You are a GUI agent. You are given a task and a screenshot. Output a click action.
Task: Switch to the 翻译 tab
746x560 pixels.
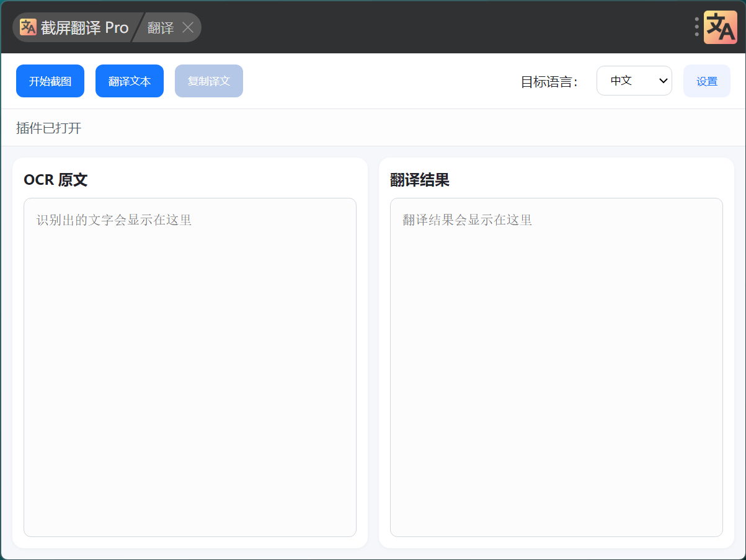click(x=161, y=28)
